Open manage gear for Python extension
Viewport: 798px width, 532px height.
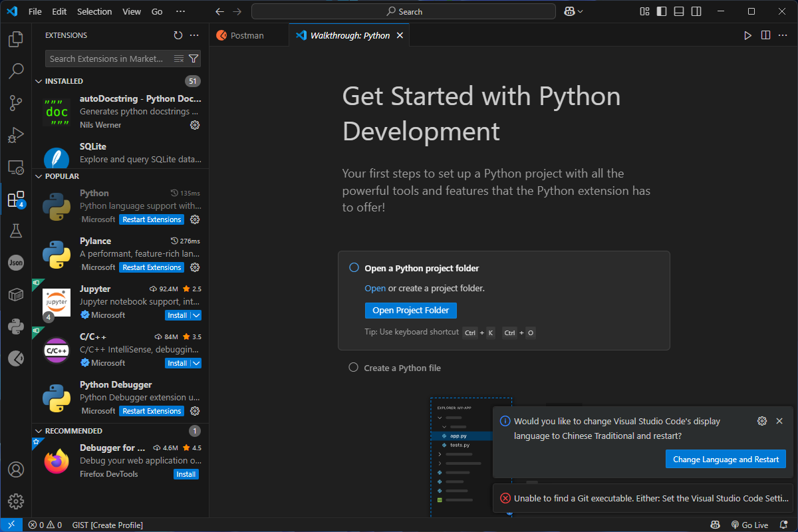[195, 219]
